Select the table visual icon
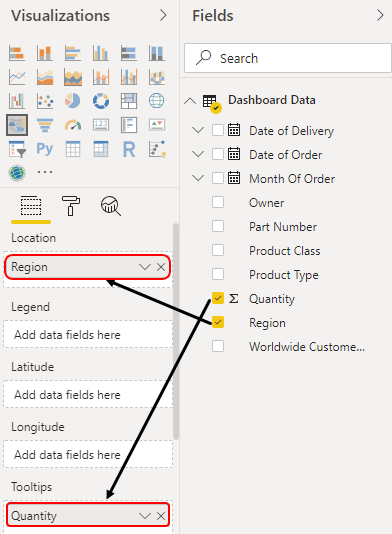The width and height of the screenshot is (392, 534). [73, 149]
